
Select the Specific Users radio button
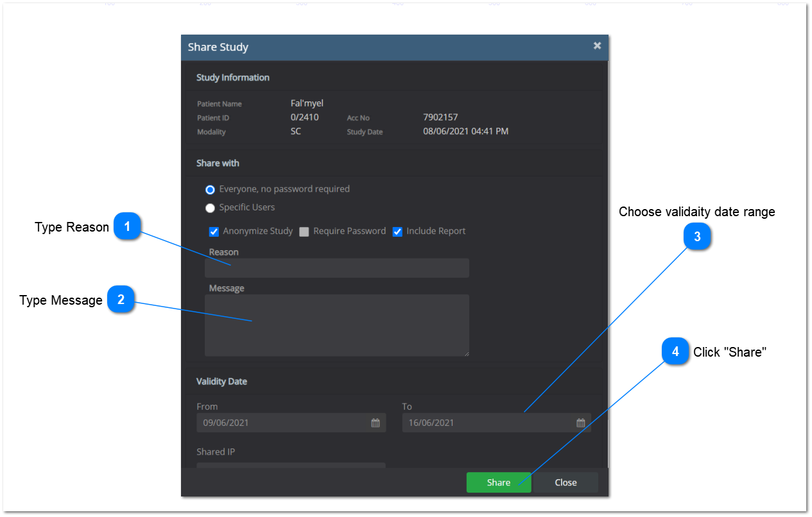coord(210,207)
